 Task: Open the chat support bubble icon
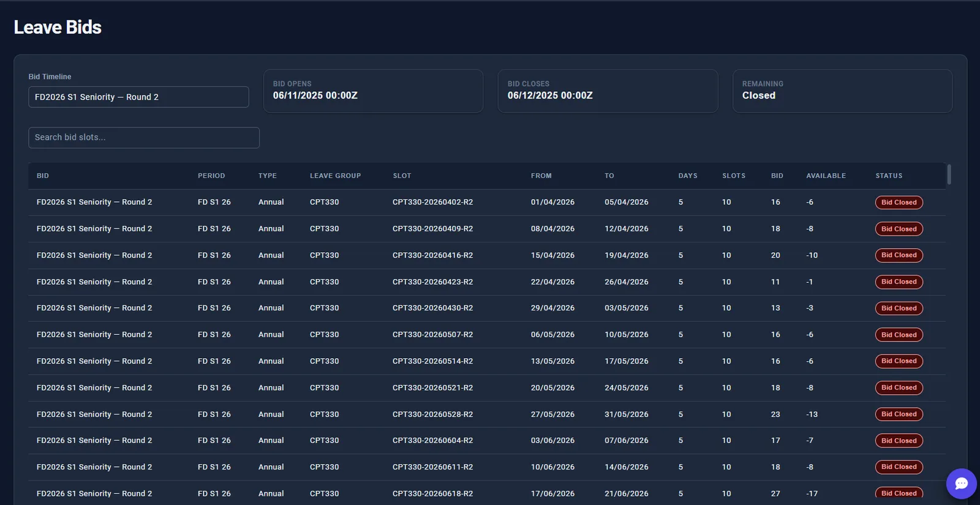[961, 484]
